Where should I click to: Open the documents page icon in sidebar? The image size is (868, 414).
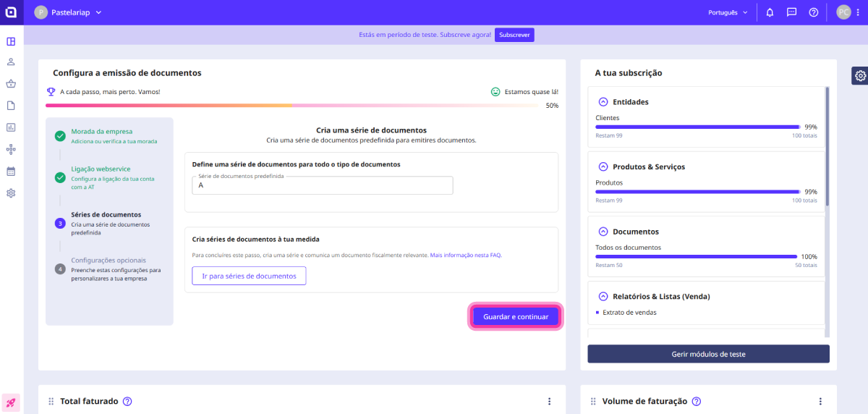click(11, 106)
